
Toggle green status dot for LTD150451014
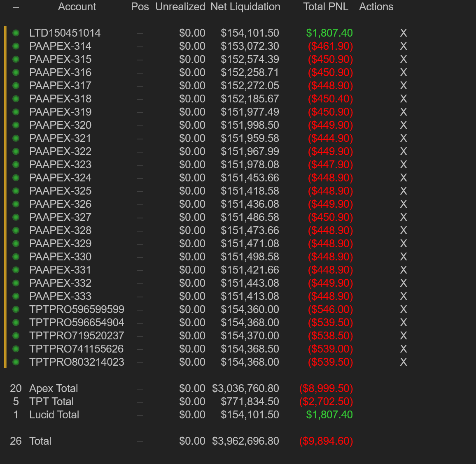point(16,33)
